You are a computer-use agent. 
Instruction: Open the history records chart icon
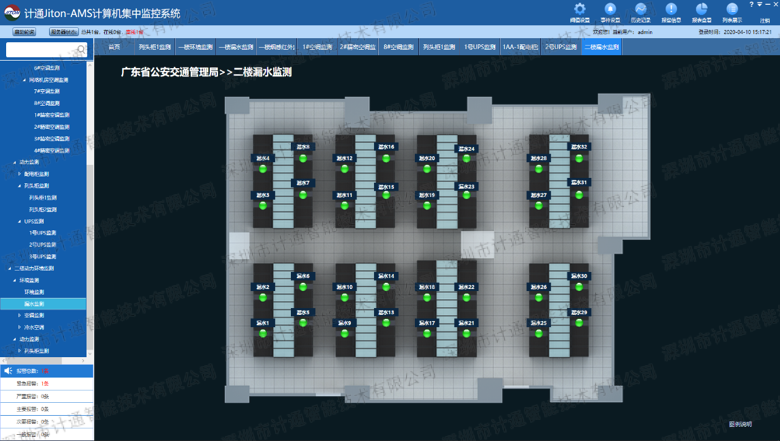pyautogui.click(x=640, y=9)
